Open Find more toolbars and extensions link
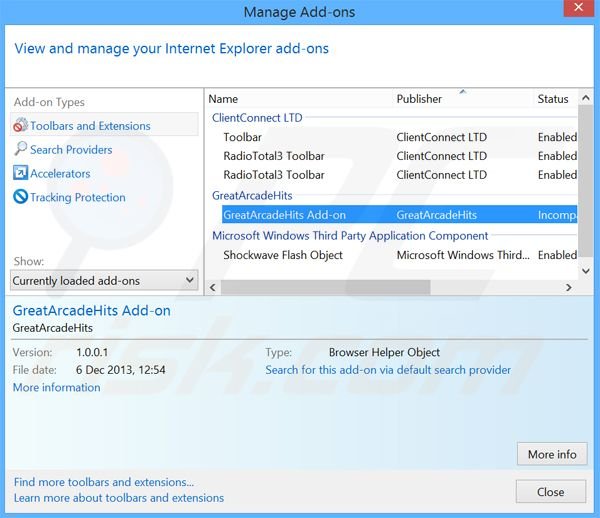This screenshot has width=600, height=518. click(104, 482)
